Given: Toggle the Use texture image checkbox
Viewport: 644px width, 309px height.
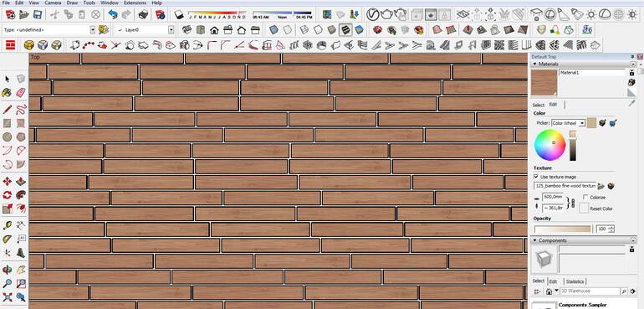Looking at the screenshot, I should tap(536, 177).
